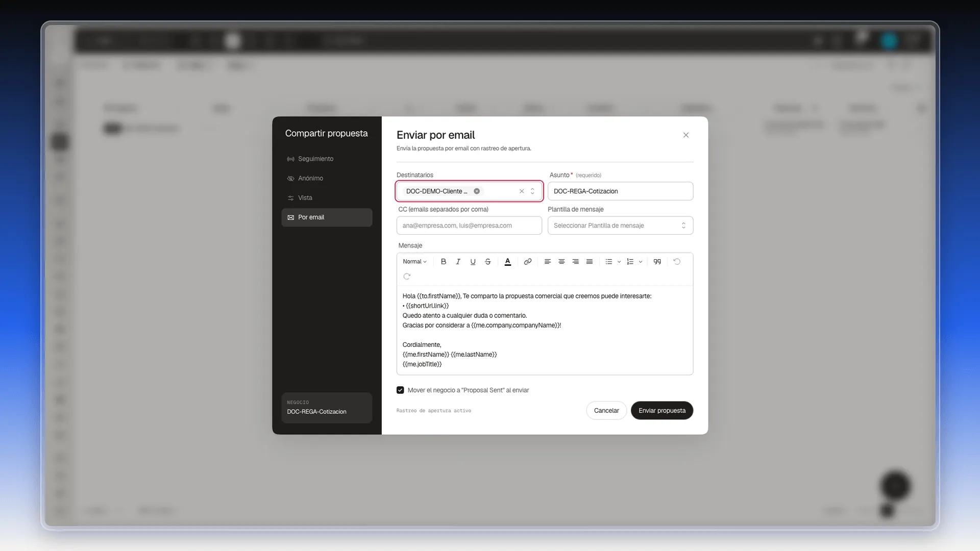This screenshot has width=980, height=551.
Task: Select the Anónimo share option
Action: point(327,179)
